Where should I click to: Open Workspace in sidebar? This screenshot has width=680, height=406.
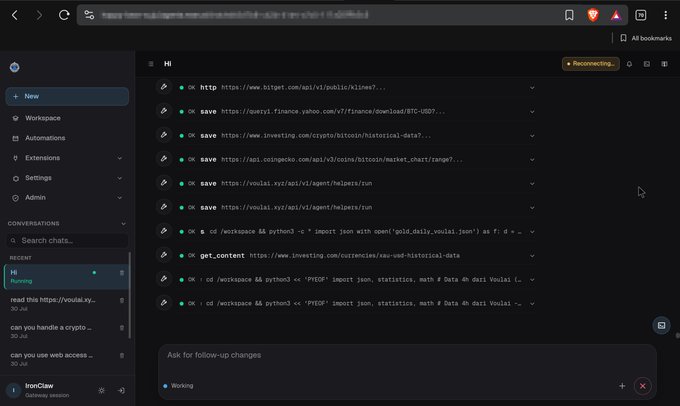[67, 118]
